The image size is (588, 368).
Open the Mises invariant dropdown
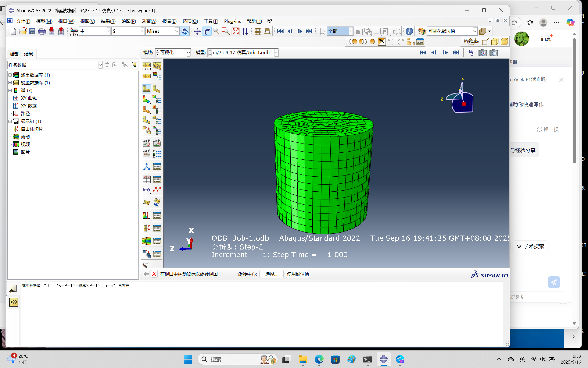point(177,31)
